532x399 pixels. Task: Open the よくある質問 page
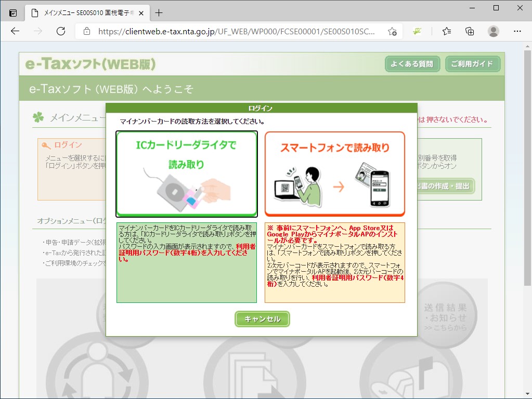pos(412,64)
